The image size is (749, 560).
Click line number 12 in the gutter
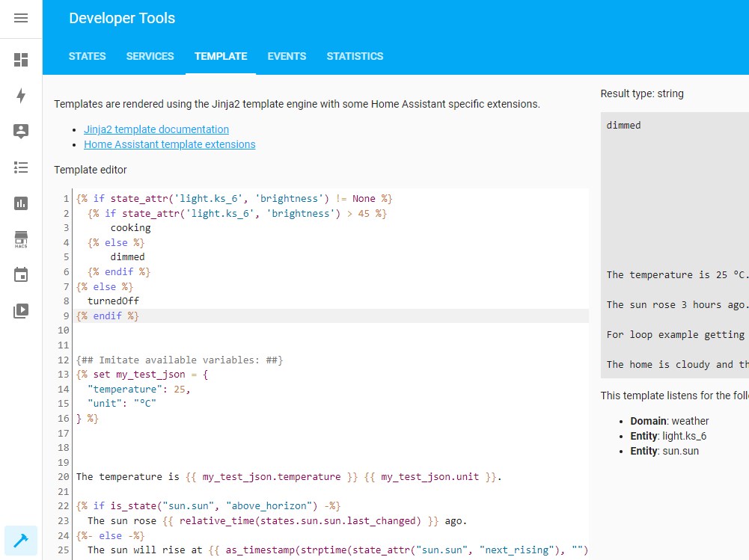pos(64,360)
